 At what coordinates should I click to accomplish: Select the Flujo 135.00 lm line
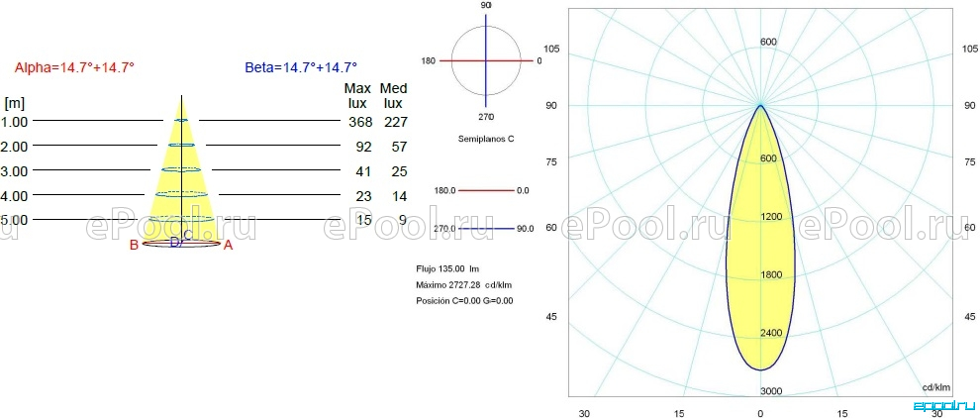point(447,269)
